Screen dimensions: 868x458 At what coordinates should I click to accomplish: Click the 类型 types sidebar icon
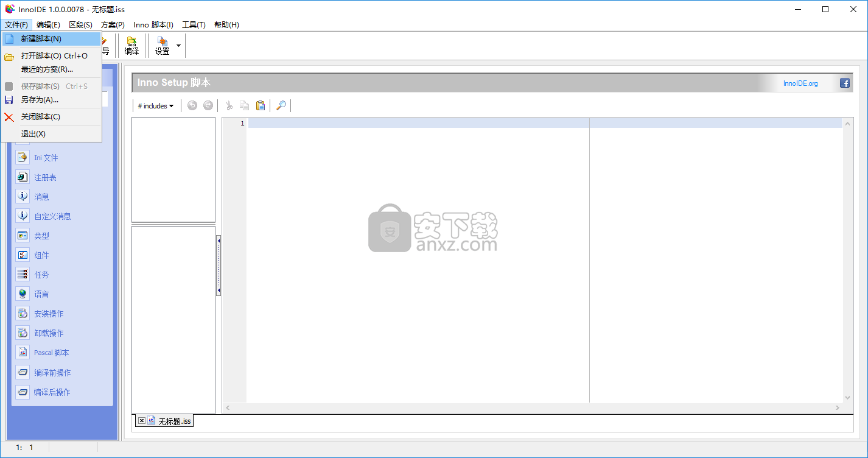tap(23, 235)
